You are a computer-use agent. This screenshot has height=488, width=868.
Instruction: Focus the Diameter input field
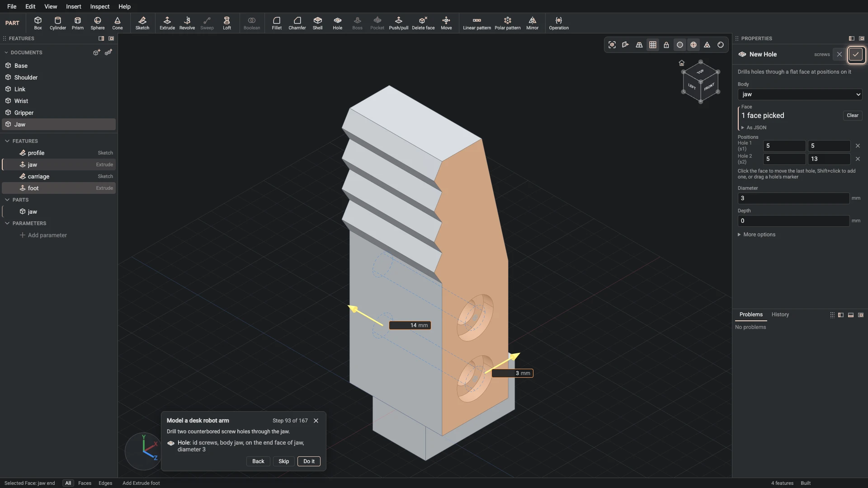[x=793, y=198]
